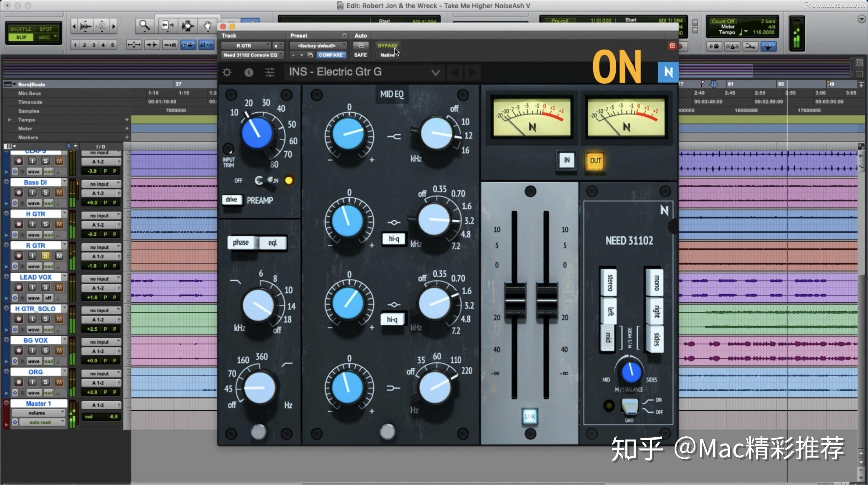Image resolution: width=868 pixels, height=485 pixels.
Task: Click horizontal zoom-out arrow in toolbar
Action: [x=74, y=26]
